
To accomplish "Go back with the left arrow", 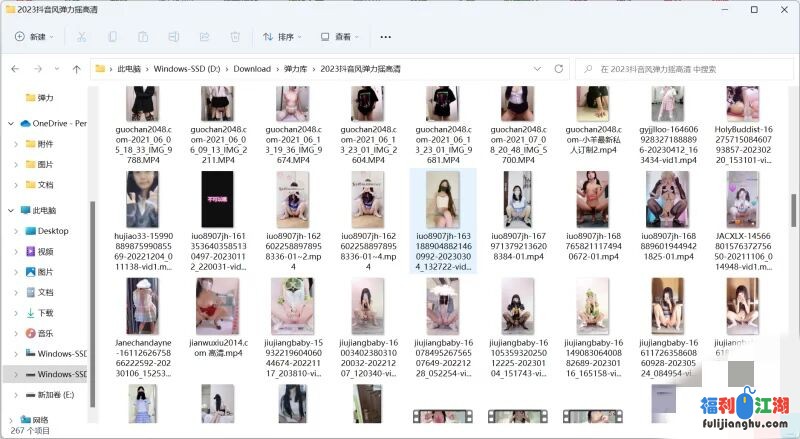I will tap(15, 69).
